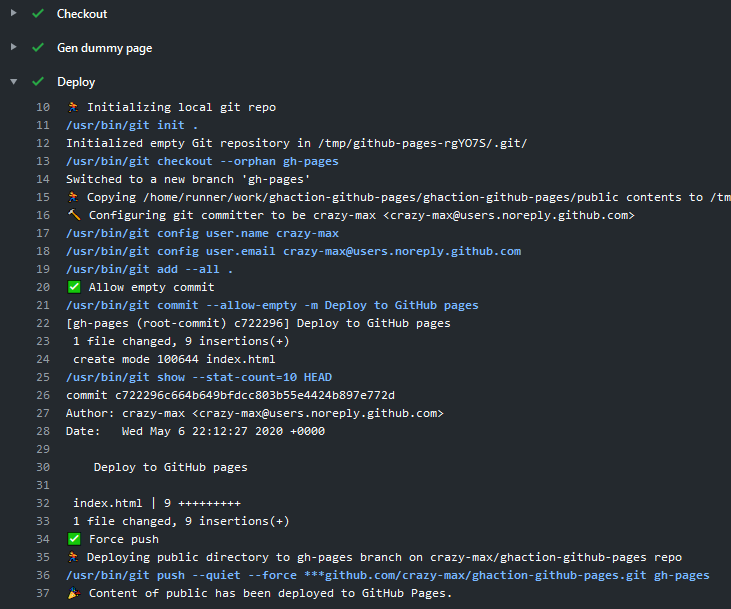The image size is (731, 609).
Task: Select the Deploy step title
Action: (x=76, y=82)
